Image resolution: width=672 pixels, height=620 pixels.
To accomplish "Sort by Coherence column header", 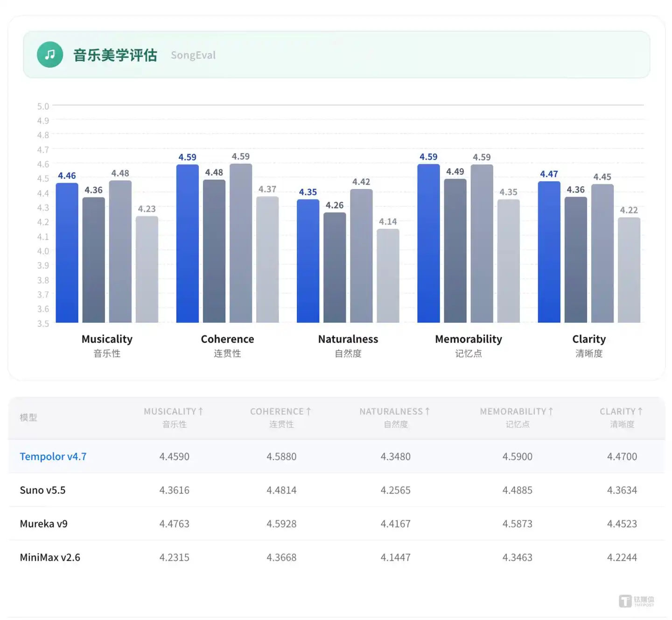I will [x=280, y=417].
